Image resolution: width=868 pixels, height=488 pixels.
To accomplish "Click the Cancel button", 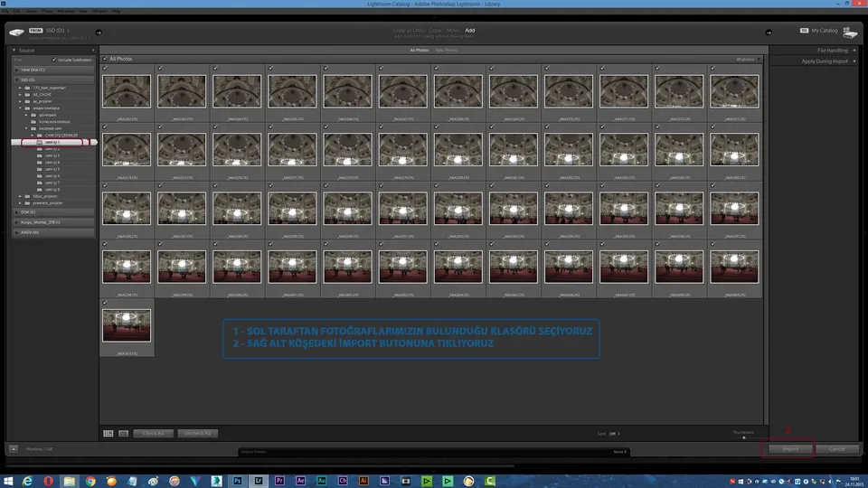I will tap(837, 449).
